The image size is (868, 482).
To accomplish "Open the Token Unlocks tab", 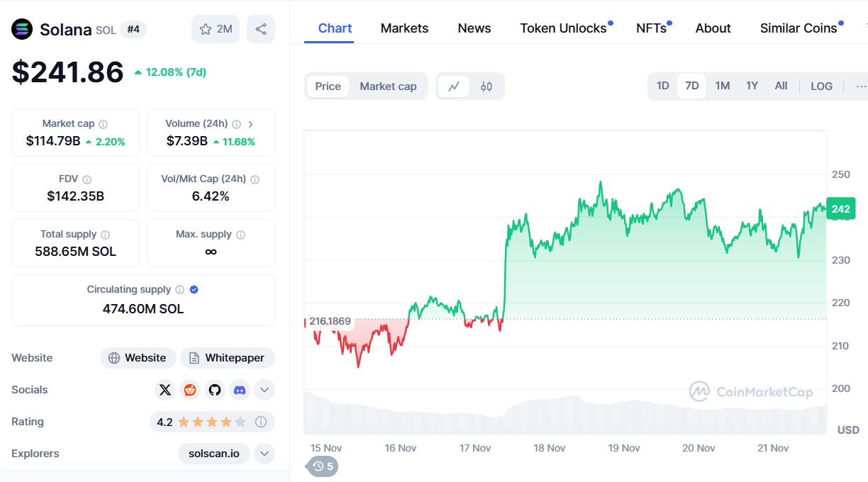I will pos(563,28).
